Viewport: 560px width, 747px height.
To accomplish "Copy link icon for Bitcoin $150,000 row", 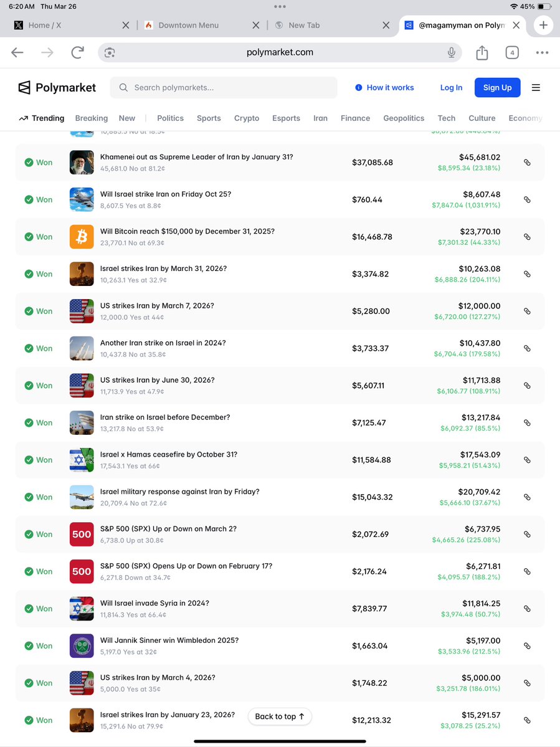I will coord(527,237).
